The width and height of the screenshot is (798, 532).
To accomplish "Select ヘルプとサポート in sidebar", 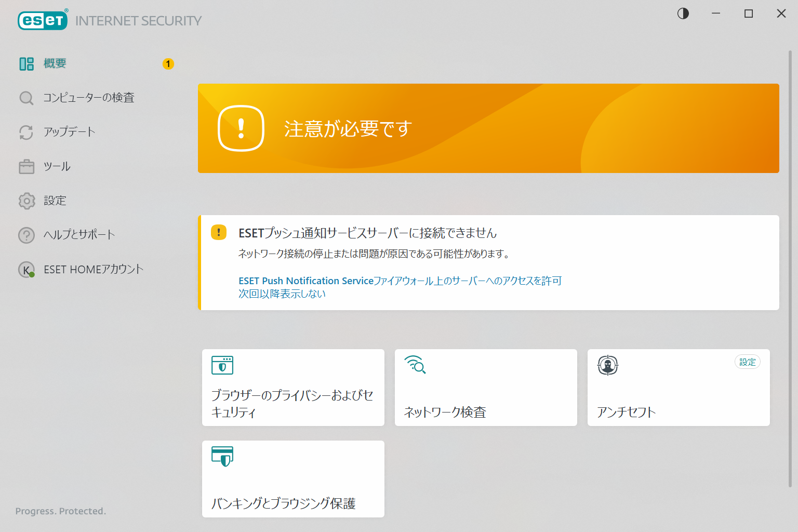I will coord(79,235).
